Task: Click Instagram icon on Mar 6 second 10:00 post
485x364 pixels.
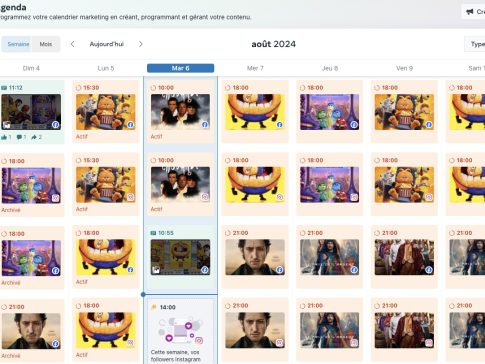Action: coord(205,197)
